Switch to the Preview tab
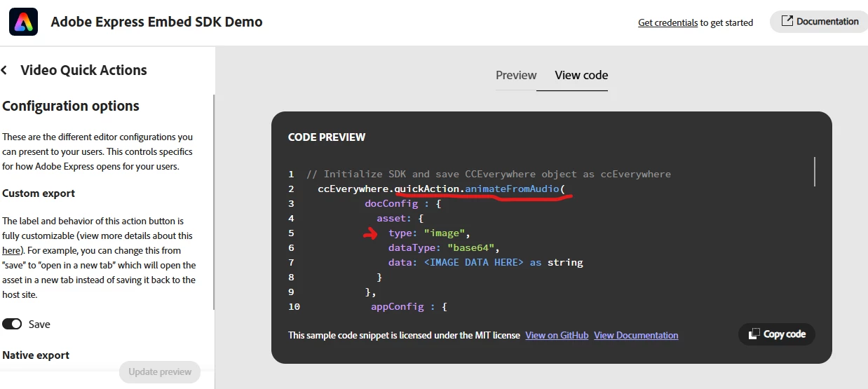This screenshot has width=868, height=389. [x=516, y=75]
